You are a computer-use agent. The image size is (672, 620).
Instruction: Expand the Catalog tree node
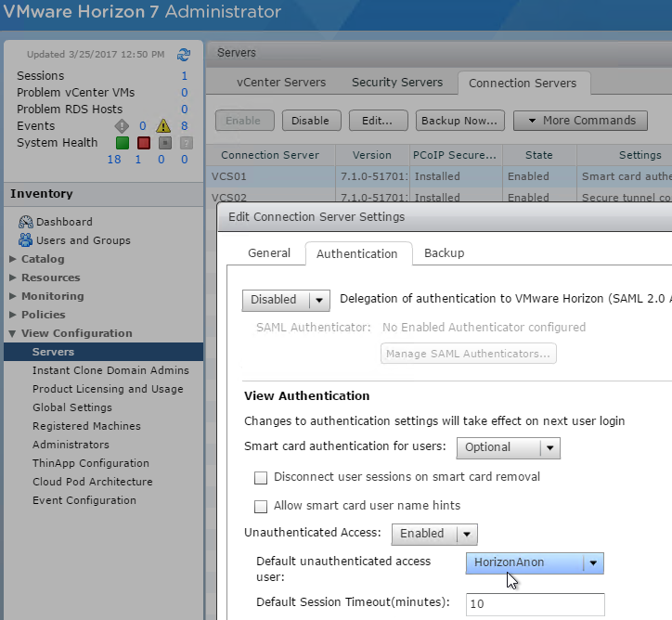click(x=13, y=259)
